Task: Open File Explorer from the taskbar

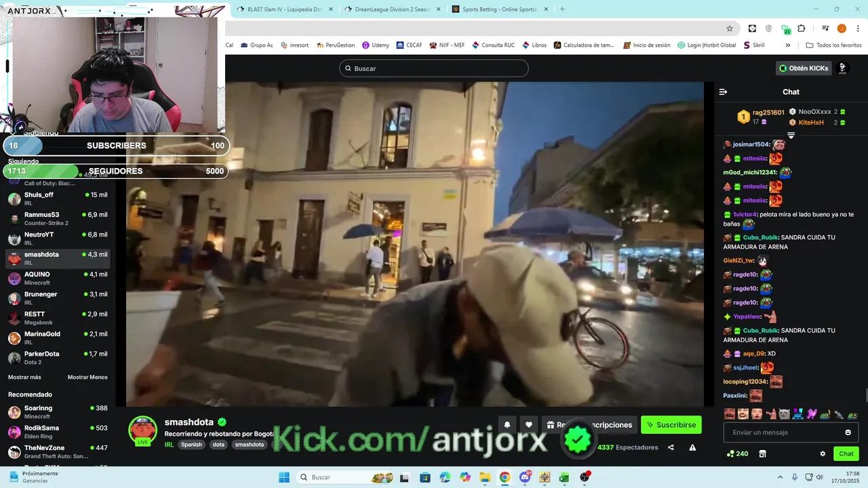Action: click(485, 477)
